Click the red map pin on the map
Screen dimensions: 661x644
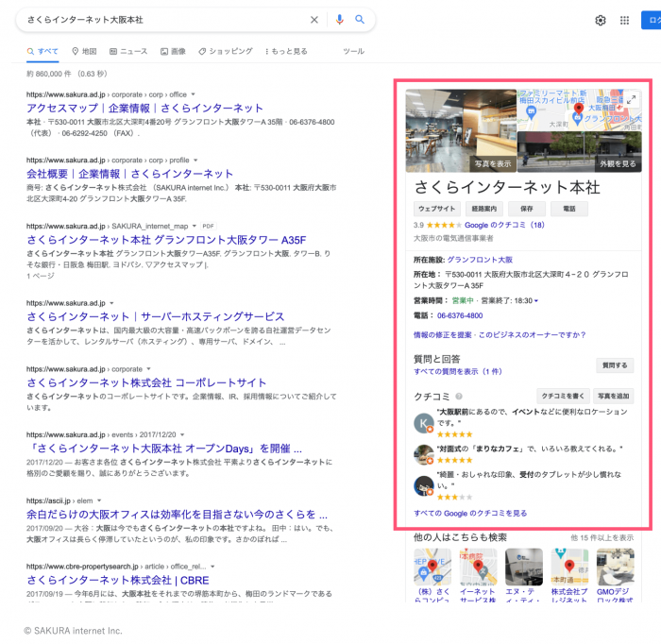(578, 109)
